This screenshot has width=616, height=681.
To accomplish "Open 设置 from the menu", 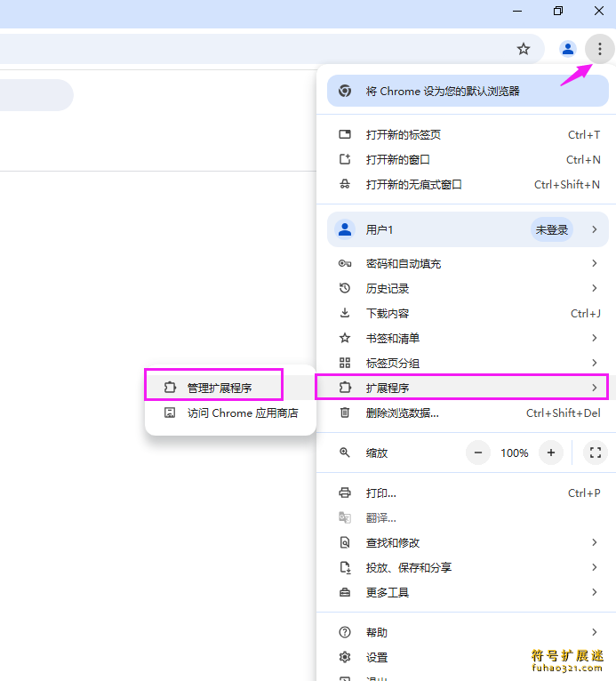I will click(467, 657).
